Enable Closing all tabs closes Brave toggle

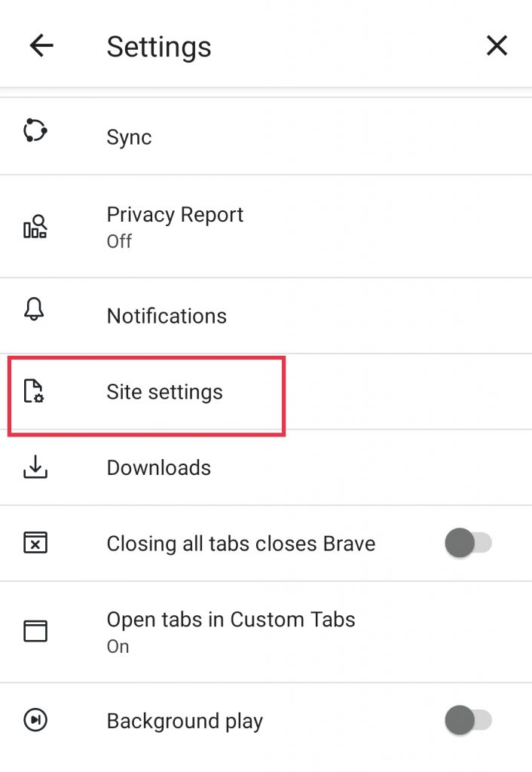(x=468, y=543)
